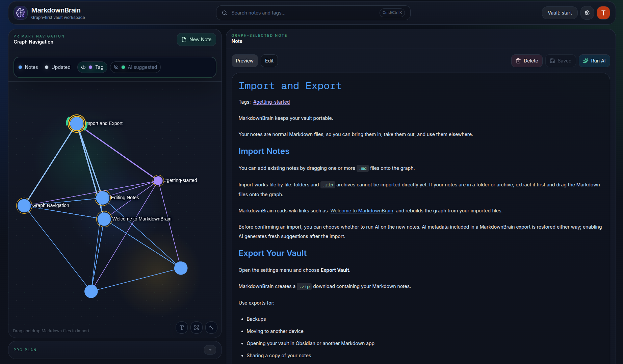The image size is (623, 364).
Task: Click the Graph Navigation panel title
Action: (x=33, y=42)
